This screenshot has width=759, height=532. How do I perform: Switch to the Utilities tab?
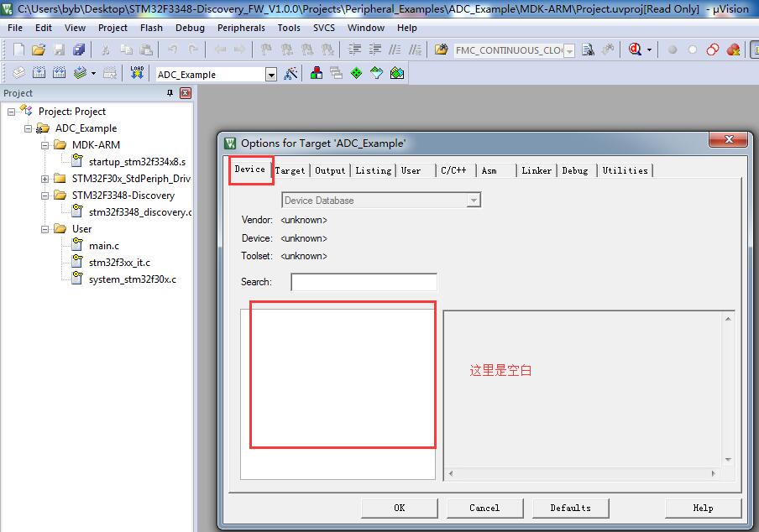[625, 170]
